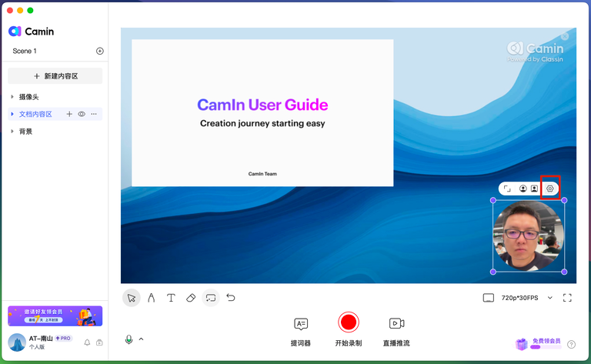The height and width of the screenshot is (364, 591).
Task: Click the PRO badge
Action: pos(63,339)
